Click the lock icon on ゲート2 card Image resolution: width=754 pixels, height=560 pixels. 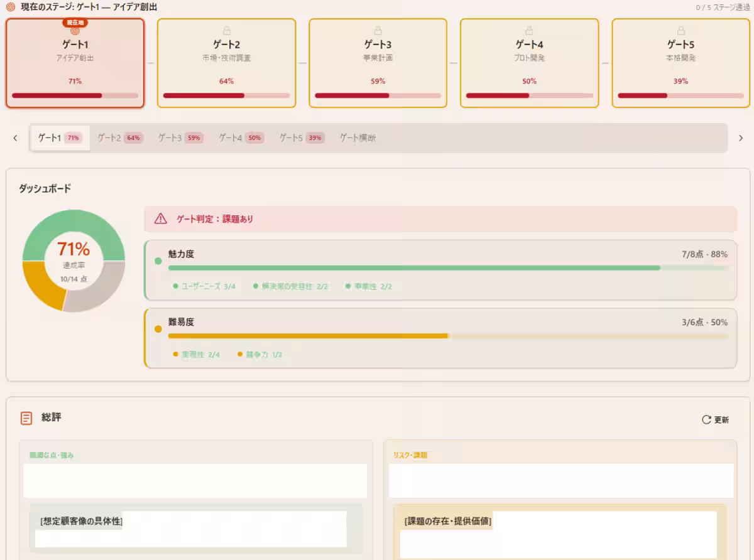226,30
